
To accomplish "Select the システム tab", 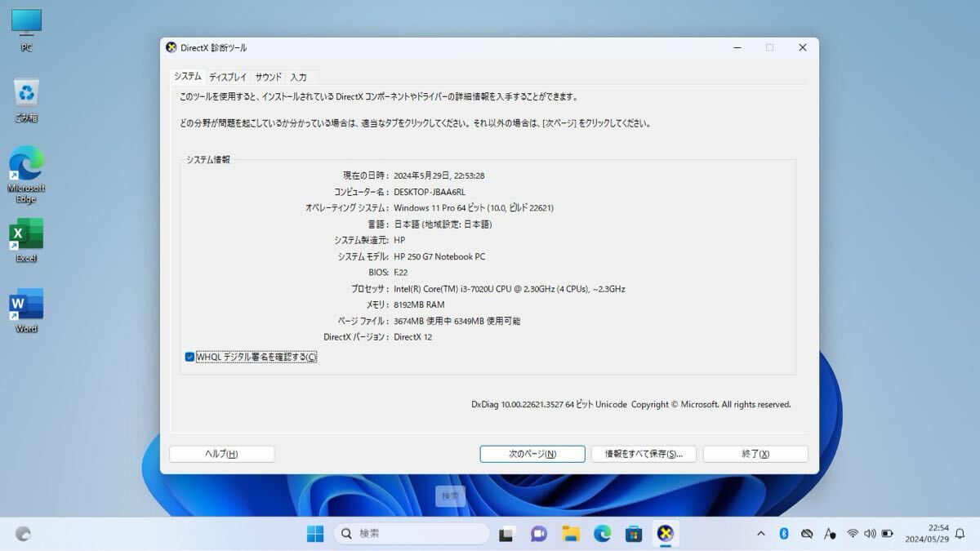I will [187, 76].
